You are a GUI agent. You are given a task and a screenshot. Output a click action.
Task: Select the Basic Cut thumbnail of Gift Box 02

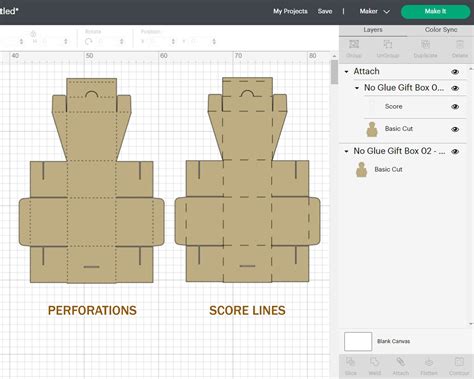click(361, 169)
